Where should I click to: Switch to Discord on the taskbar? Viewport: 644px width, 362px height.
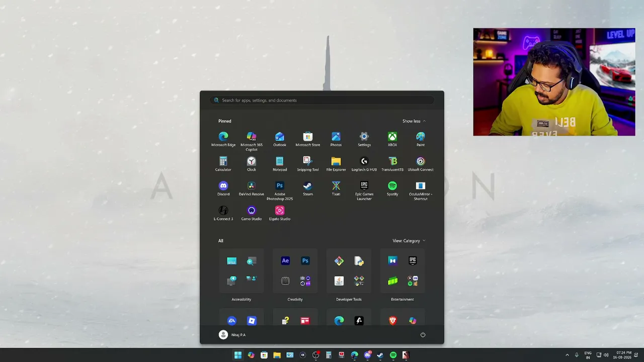pyautogui.click(x=367, y=355)
